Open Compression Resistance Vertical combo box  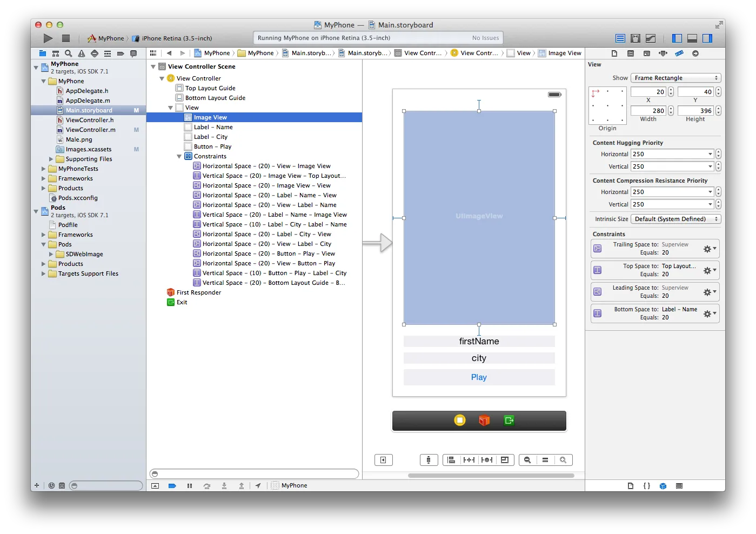point(673,204)
